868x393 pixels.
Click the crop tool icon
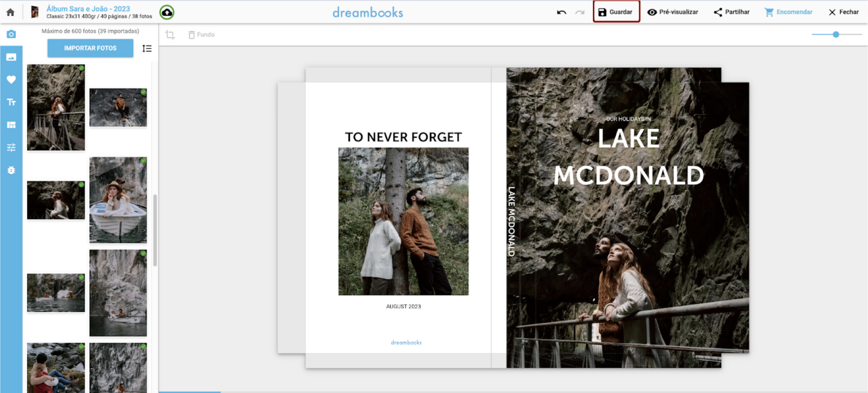[x=170, y=35]
